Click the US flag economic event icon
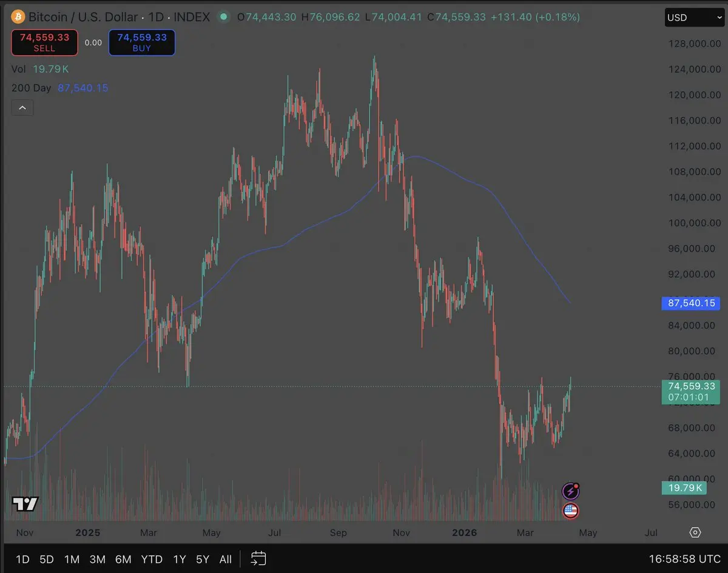The height and width of the screenshot is (573, 728). 570,511
